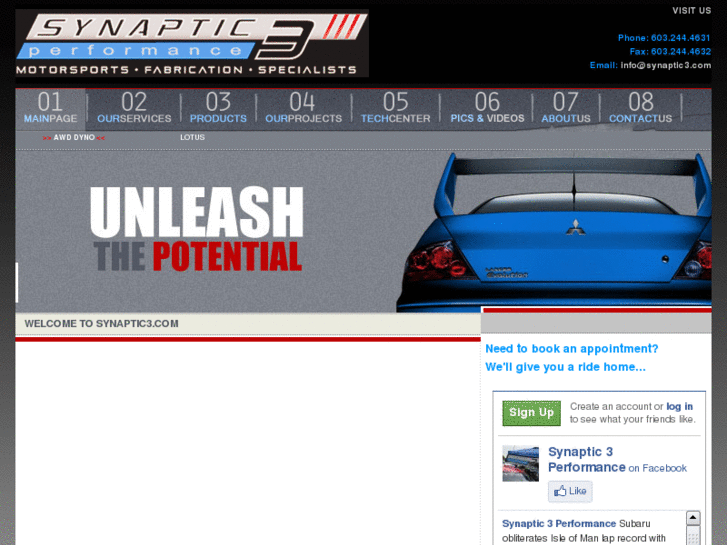Click the Facebook Like thumbs-up button
The image size is (727, 545).
pyautogui.click(x=570, y=491)
